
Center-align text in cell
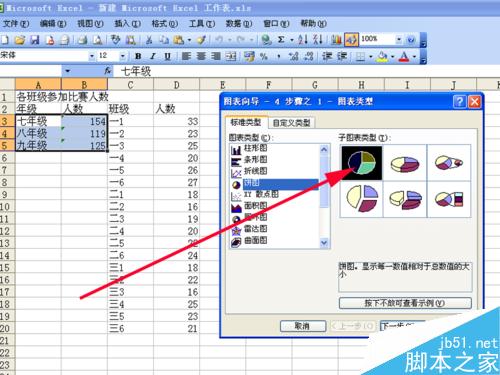[x=201, y=56]
